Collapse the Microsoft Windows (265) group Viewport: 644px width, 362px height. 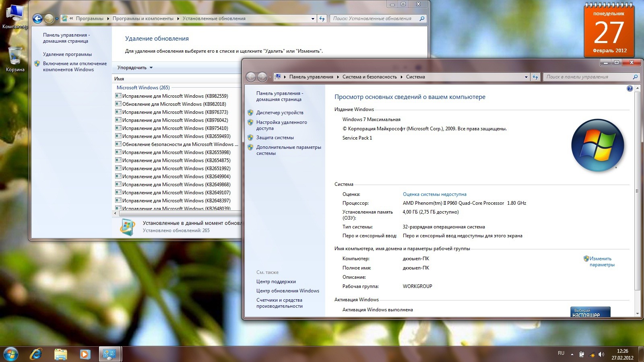[x=143, y=88]
